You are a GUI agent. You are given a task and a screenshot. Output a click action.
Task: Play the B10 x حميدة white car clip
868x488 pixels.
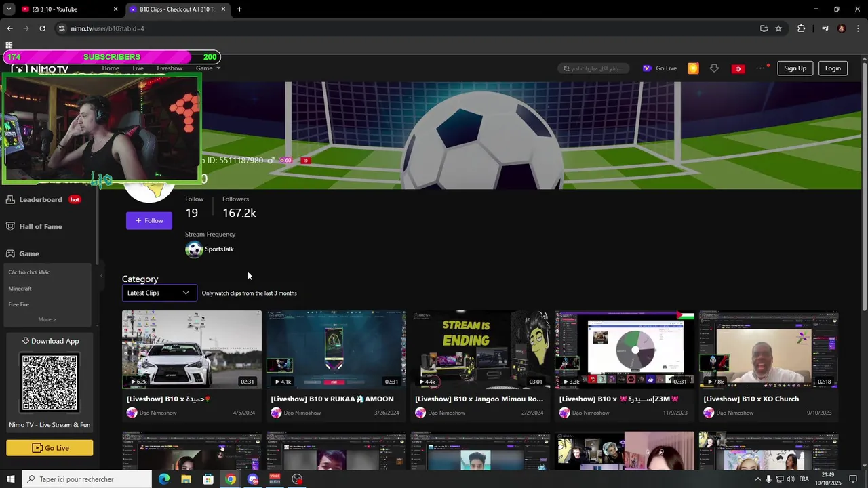191,349
